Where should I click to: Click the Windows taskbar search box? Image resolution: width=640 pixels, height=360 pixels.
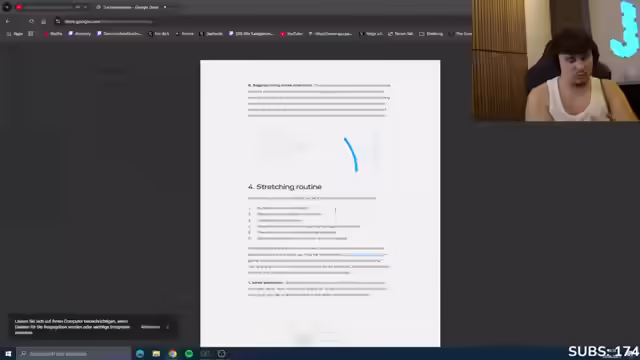74,353
